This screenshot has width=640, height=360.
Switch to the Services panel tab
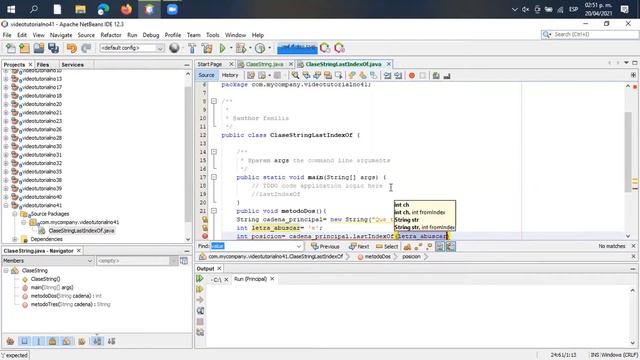[72, 64]
